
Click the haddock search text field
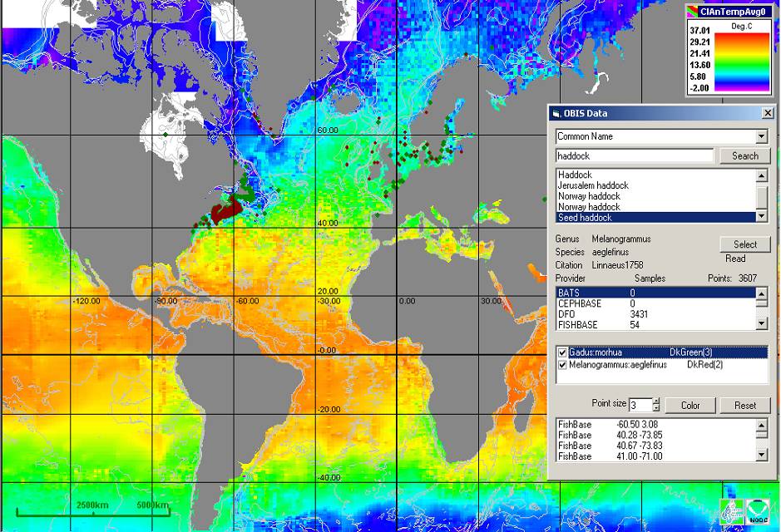[634, 155]
